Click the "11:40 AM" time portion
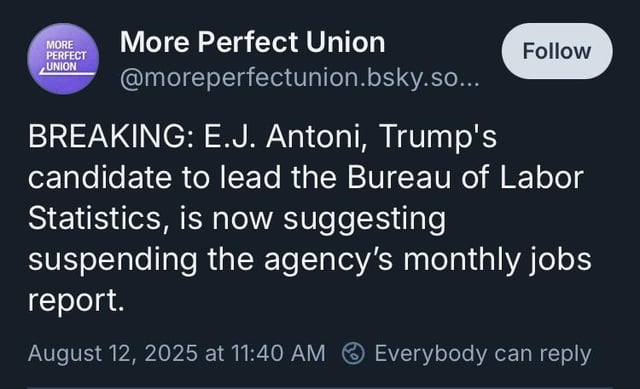640x389 pixels. point(278,353)
